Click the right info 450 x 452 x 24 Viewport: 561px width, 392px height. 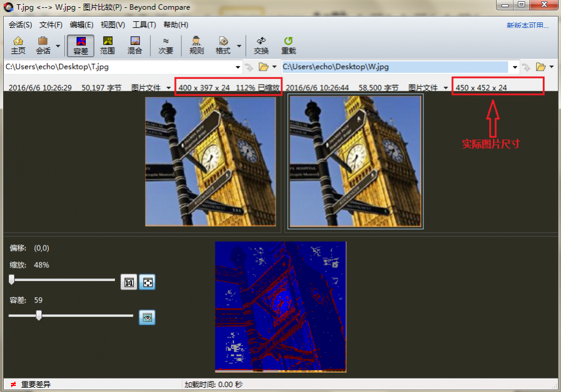click(x=481, y=88)
